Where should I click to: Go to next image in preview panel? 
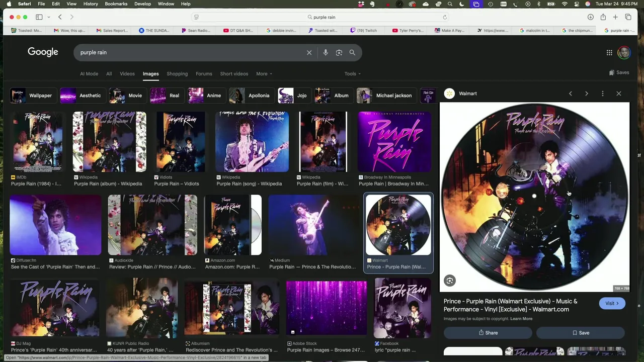587,94
